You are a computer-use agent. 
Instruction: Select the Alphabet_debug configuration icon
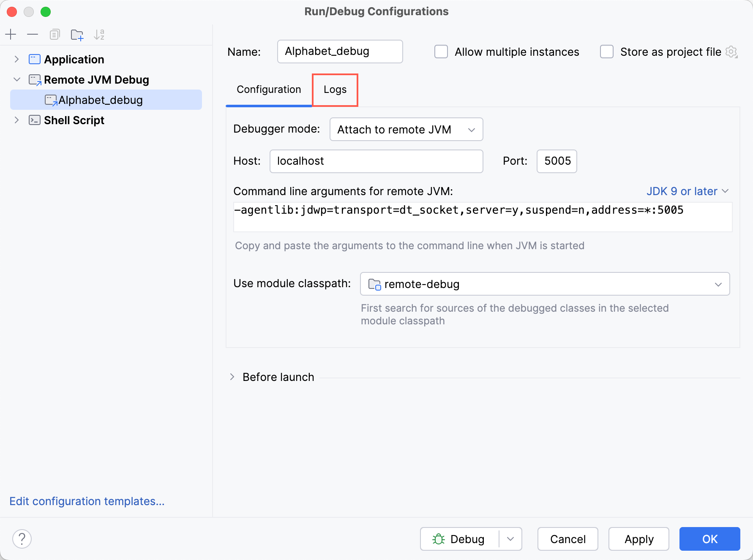(x=51, y=100)
